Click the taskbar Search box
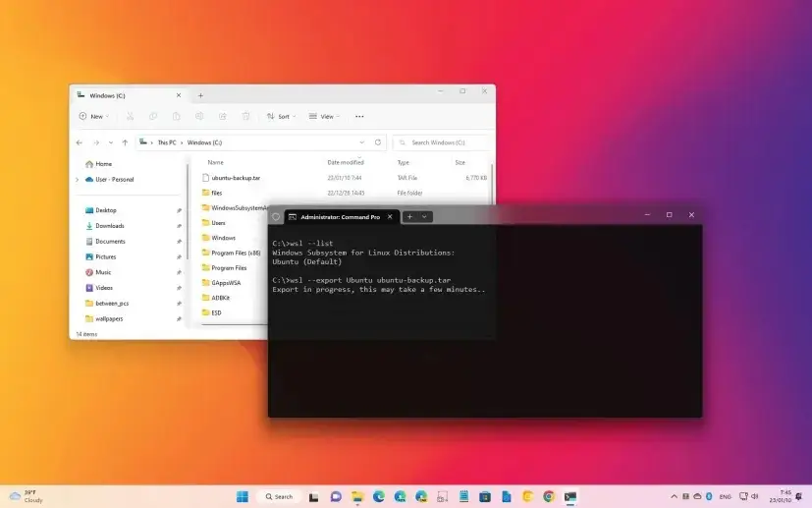 (x=280, y=496)
